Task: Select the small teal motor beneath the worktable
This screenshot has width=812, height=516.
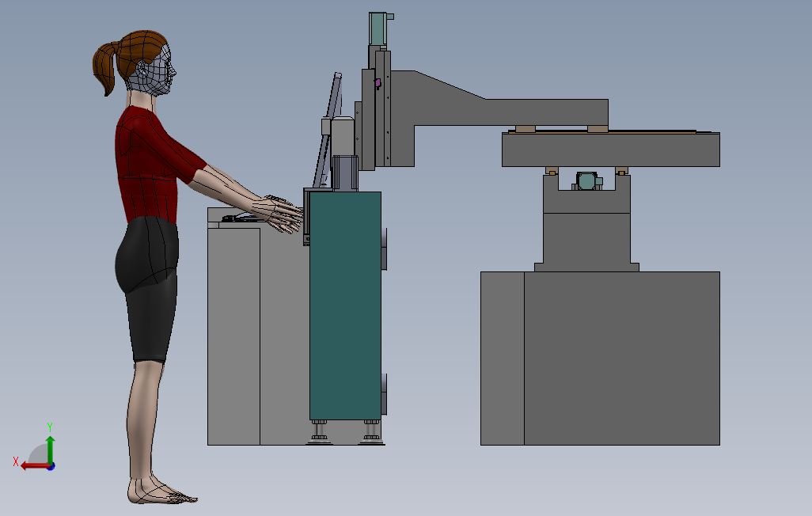Action: [587, 181]
